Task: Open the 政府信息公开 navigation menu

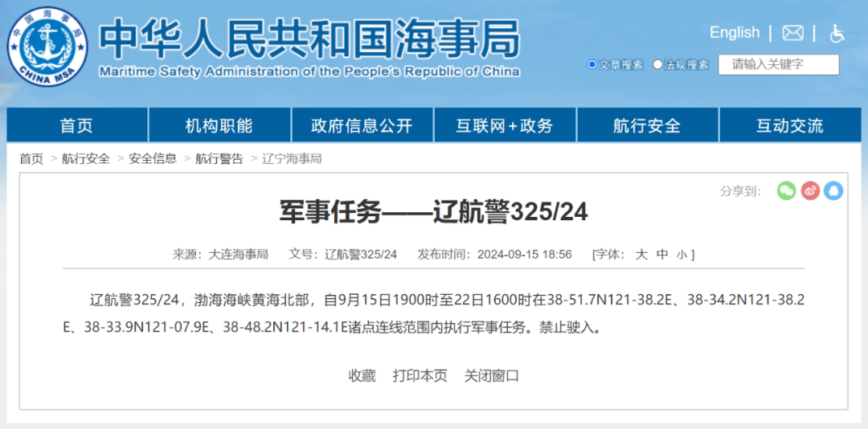Action: (x=362, y=125)
